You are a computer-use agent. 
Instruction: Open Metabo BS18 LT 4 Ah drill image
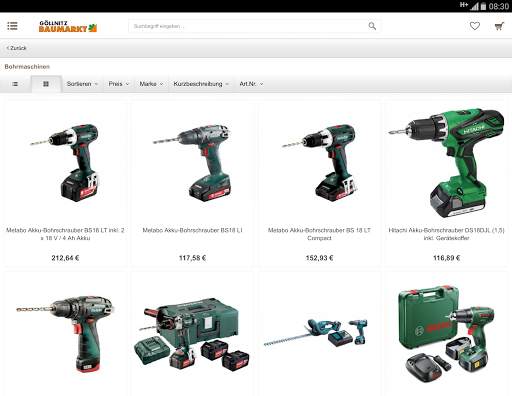65,163
